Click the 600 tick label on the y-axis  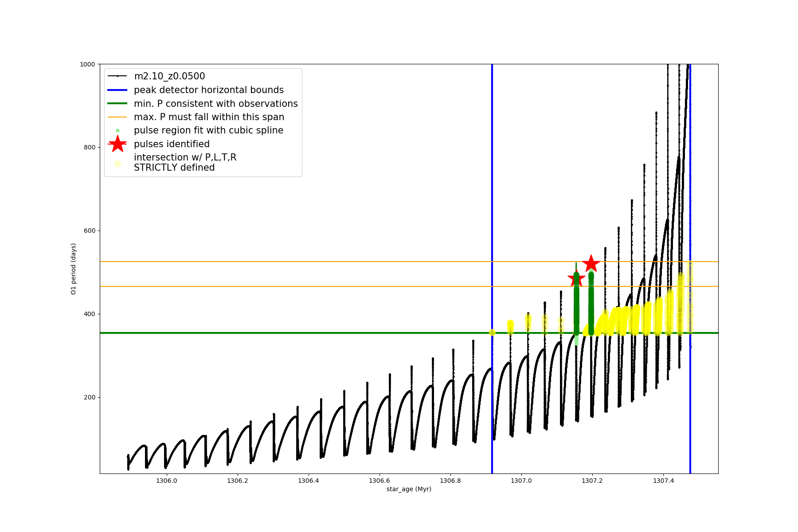(89, 231)
